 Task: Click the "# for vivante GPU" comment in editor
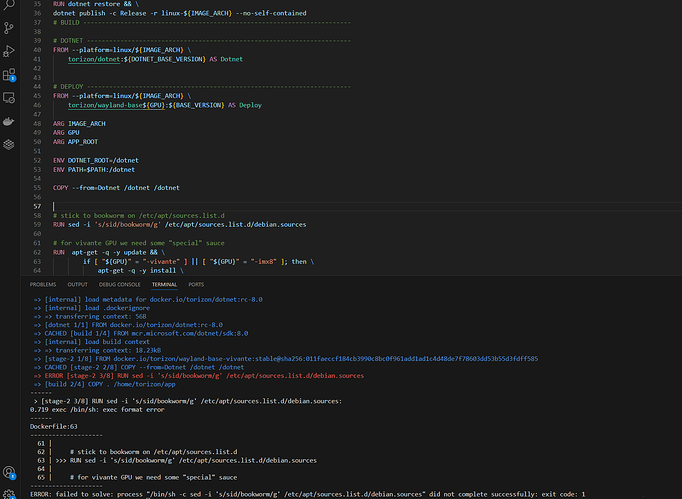[x=139, y=243]
